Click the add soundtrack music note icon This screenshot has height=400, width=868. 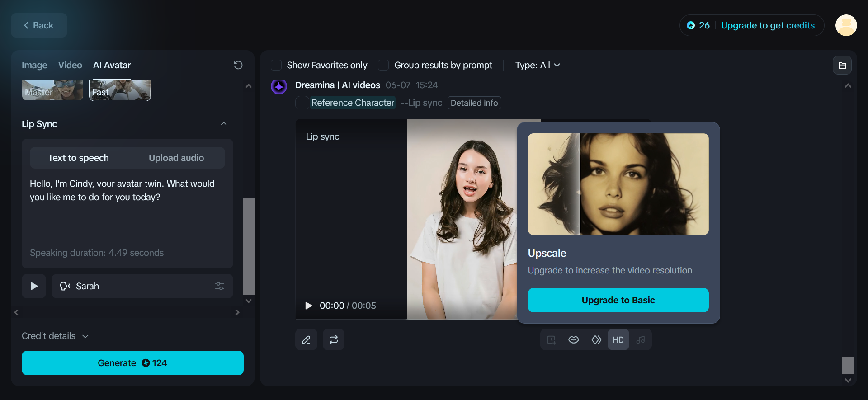pos(641,340)
